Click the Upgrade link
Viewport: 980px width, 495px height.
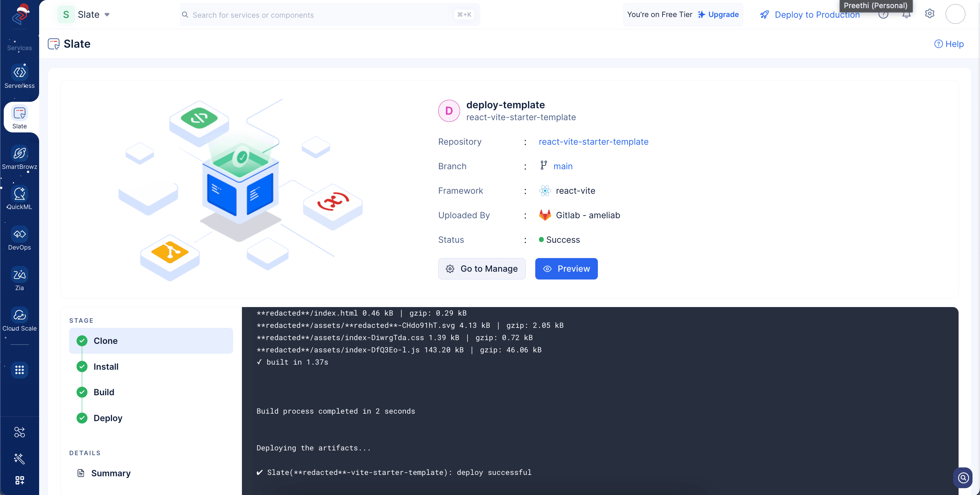tap(718, 14)
